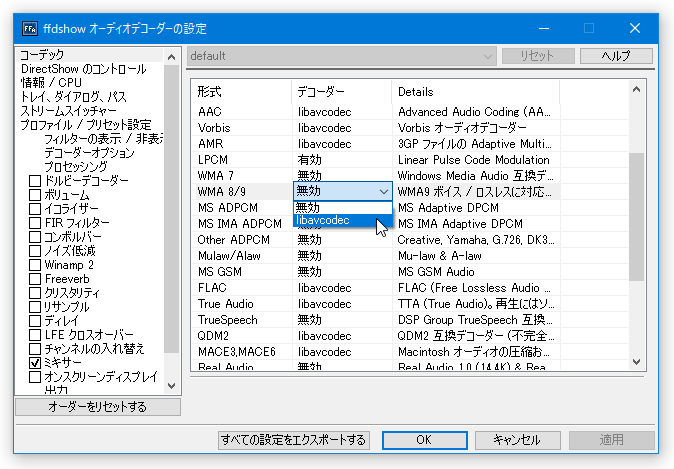Screen dimensions: 674x469
Task: Click the デコーダー column header
Action: 342,92
